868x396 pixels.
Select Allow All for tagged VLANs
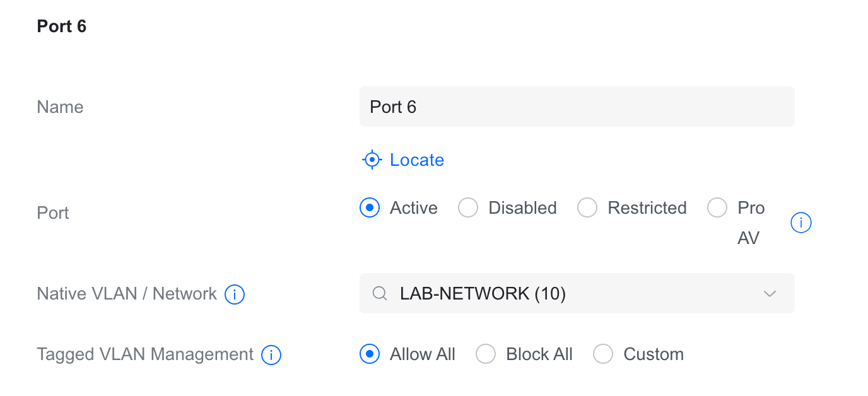(x=370, y=354)
